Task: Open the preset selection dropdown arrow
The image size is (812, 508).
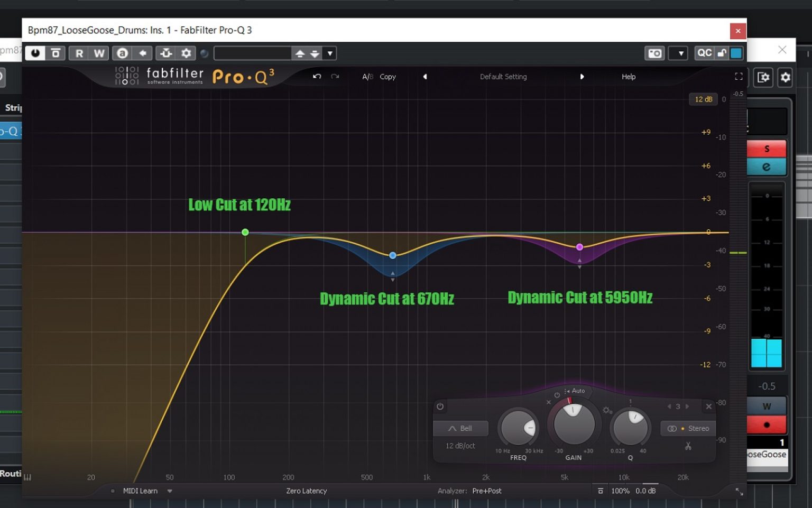Action: 330,53
